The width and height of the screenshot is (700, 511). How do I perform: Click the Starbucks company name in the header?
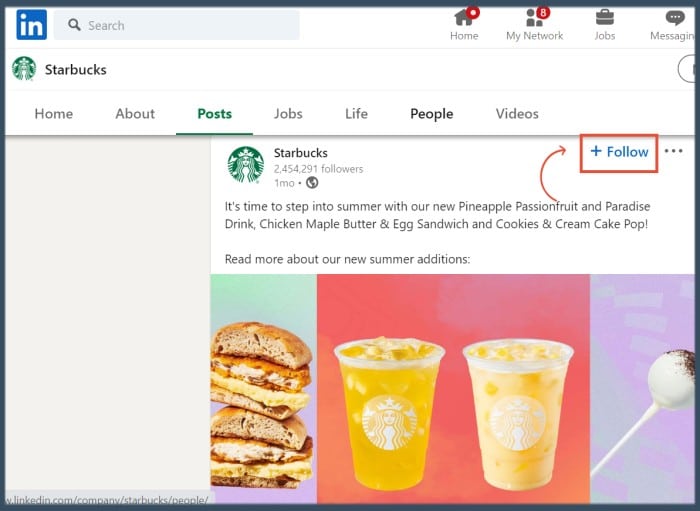pos(75,70)
